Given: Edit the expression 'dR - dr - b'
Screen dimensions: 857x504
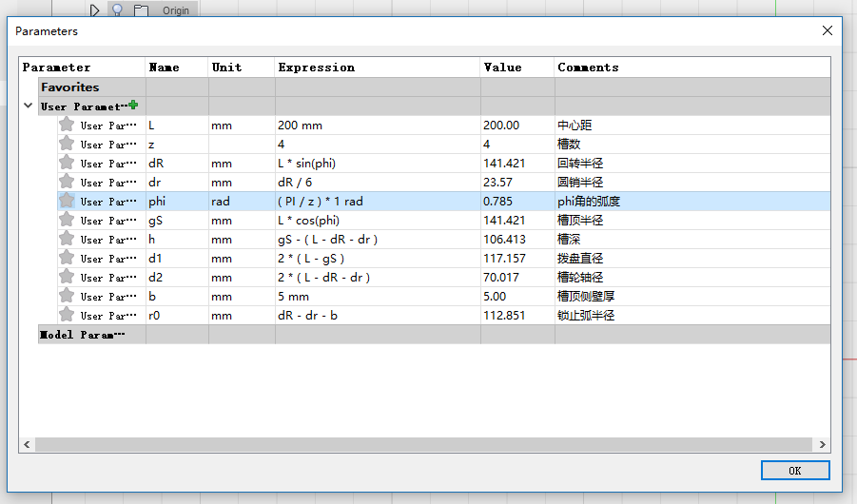Looking at the screenshot, I should coord(378,316).
